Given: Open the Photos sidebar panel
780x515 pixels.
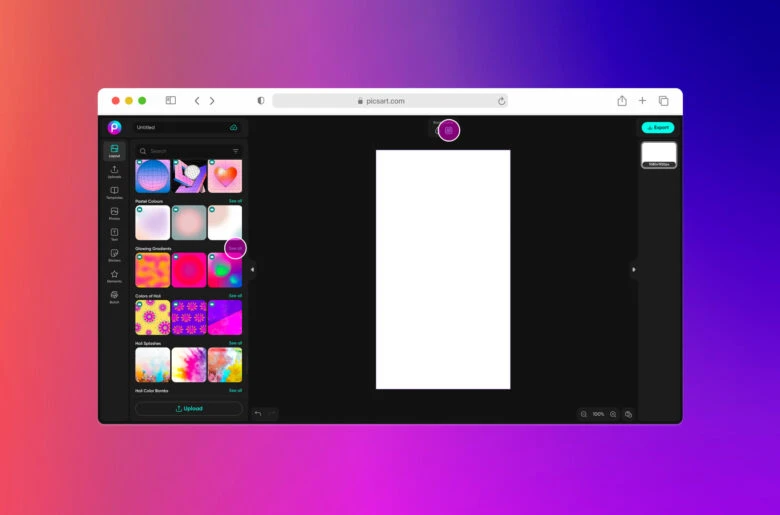Looking at the screenshot, I should [x=114, y=213].
